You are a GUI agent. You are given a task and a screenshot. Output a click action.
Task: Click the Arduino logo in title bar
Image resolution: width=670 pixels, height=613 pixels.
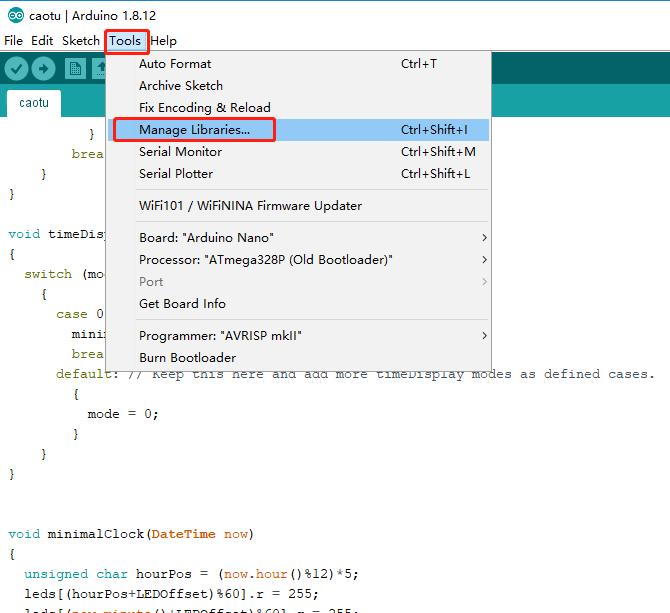[x=16, y=16]
